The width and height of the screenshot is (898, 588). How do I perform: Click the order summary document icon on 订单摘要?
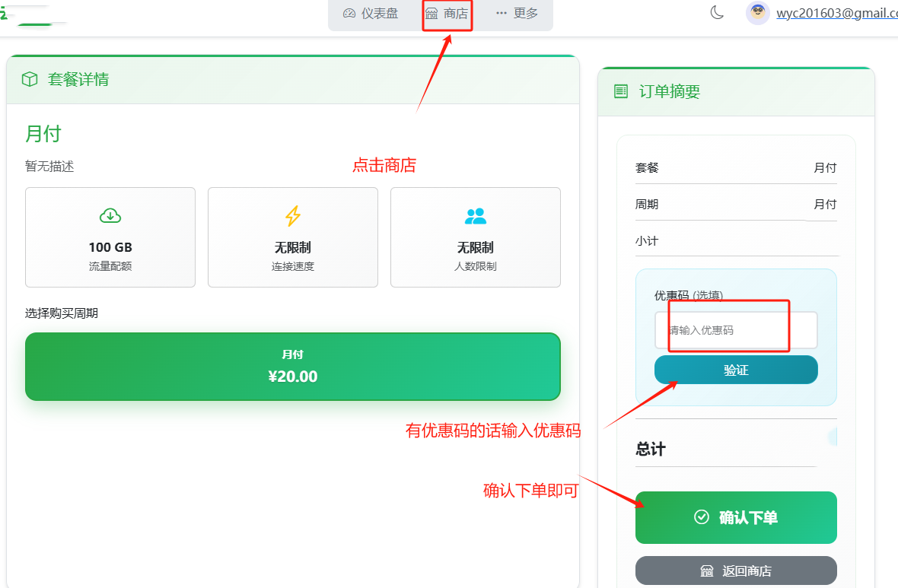pyautogui.click(x=621, y=91)
